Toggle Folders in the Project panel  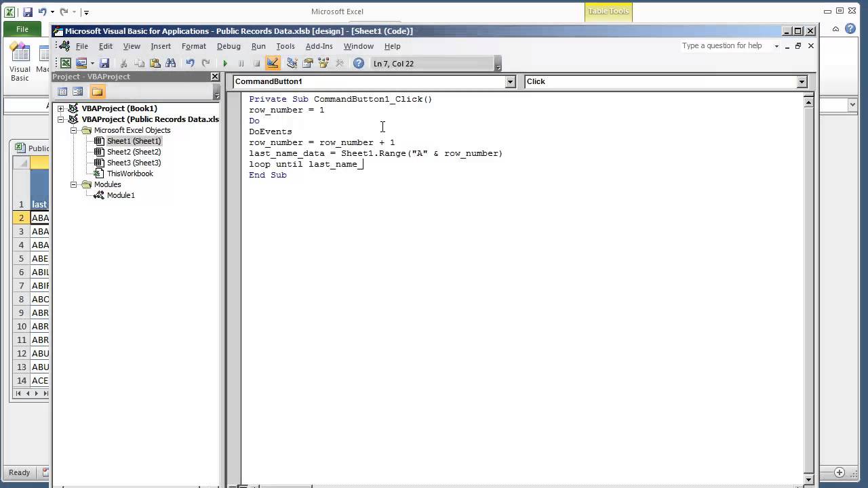coord(97,91)
